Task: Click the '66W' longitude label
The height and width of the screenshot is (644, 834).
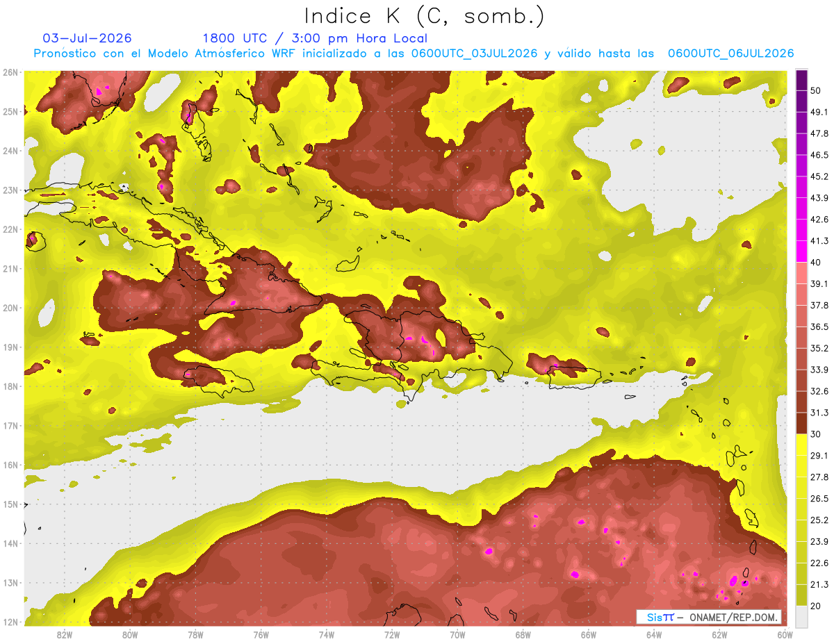Action: [589, 634]
